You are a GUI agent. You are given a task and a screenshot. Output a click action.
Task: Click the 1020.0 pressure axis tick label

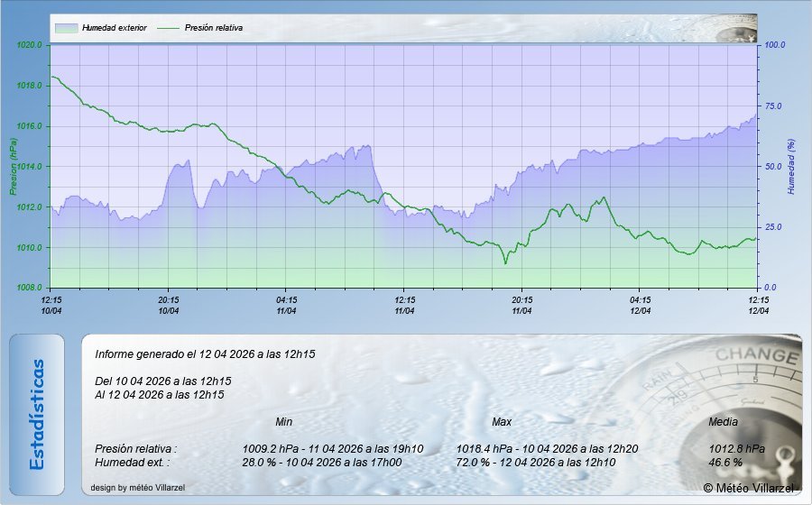pyautogui.click(x=30, y=44)
